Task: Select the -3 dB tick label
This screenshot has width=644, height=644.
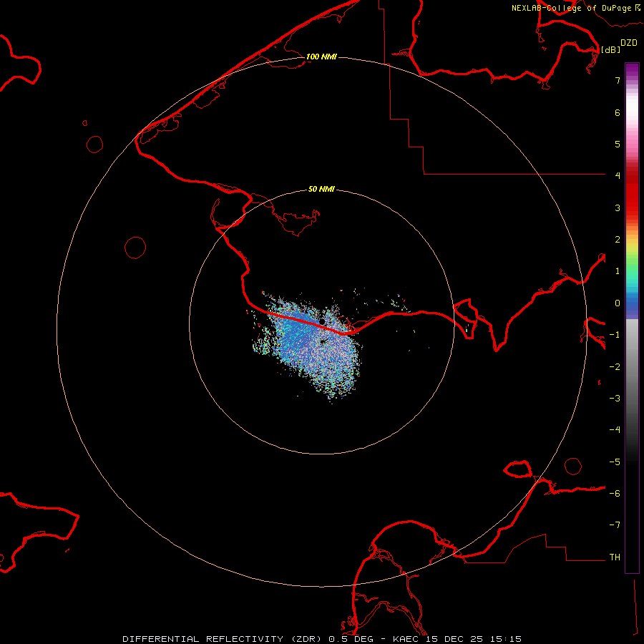Action: (615, 399)
